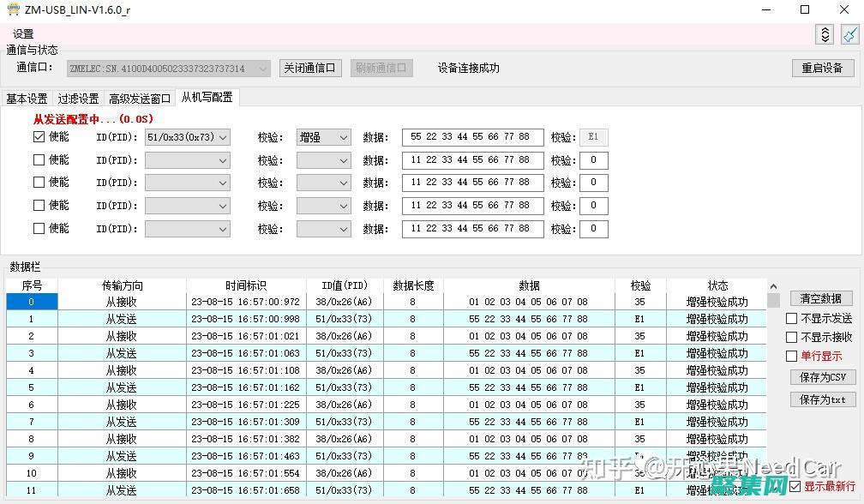Image resolution: width=864 pixels, height=504 pixels.
Task: Click the 重启设备 button
Action: [822, 68]
